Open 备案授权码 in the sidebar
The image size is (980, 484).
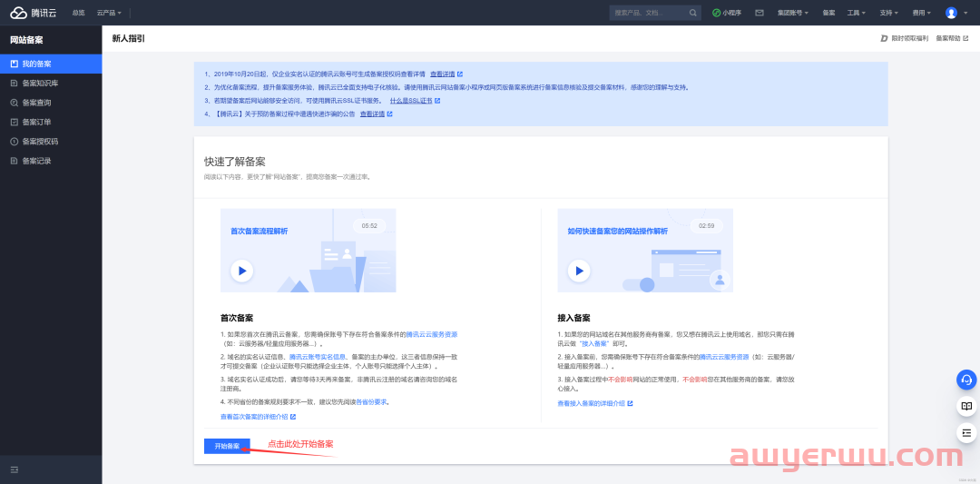pyautogui.click(x=51, y=142)
